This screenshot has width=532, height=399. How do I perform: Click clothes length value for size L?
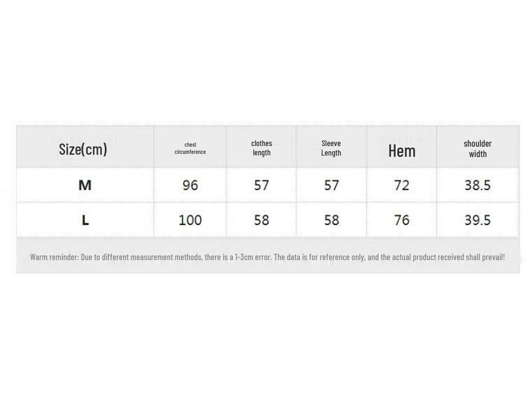261,220
